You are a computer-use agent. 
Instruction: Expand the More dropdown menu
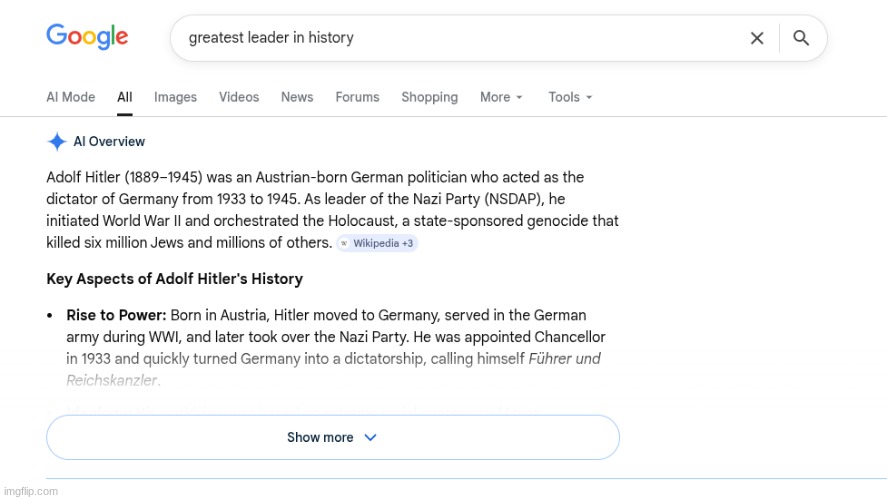click(501, 97)
